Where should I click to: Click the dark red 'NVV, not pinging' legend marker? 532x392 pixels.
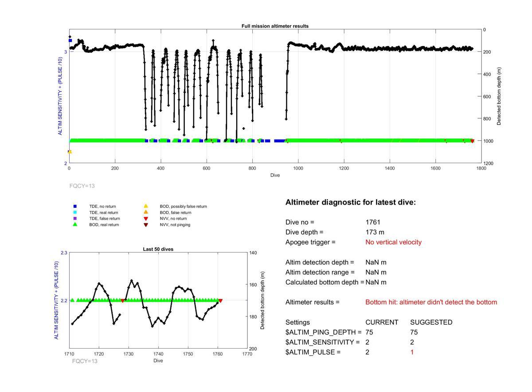click(x=145, y=225)
